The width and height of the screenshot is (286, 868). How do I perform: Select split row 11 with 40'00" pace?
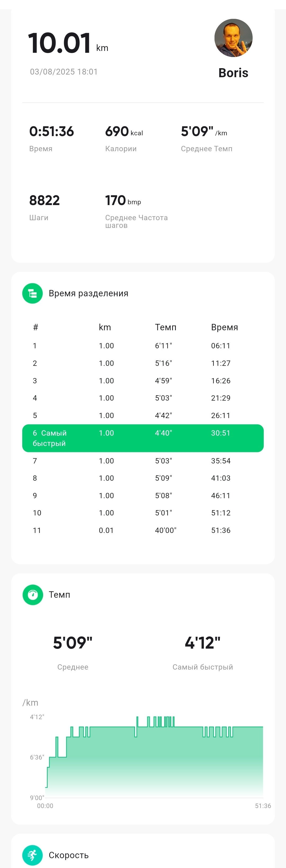pyautogui.click(x=143, y=530)
